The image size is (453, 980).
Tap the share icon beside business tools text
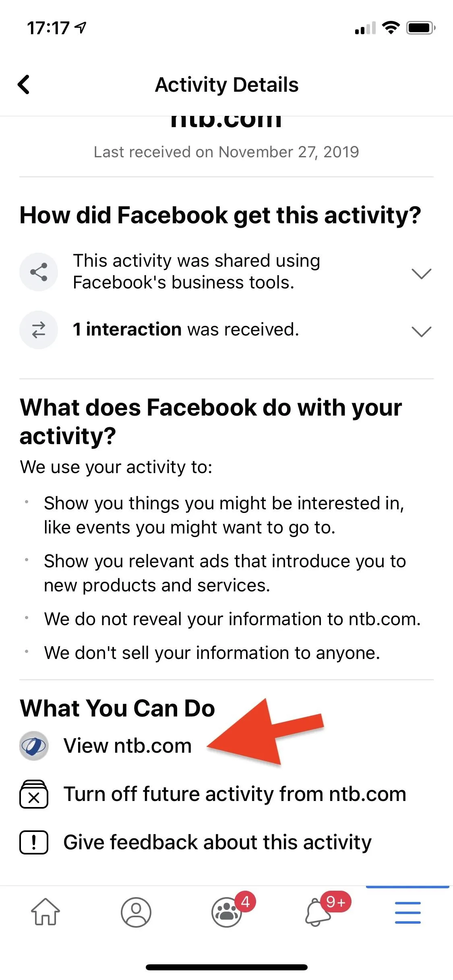[39, 272]
